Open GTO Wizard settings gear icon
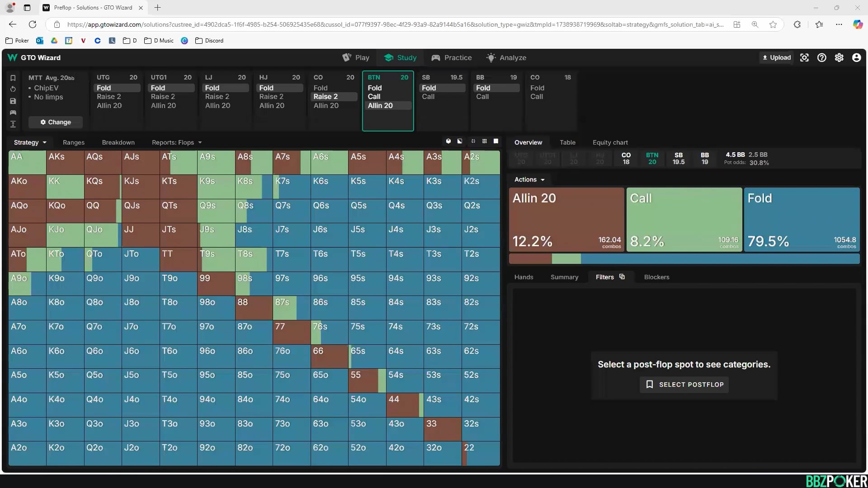 [839, 57]
